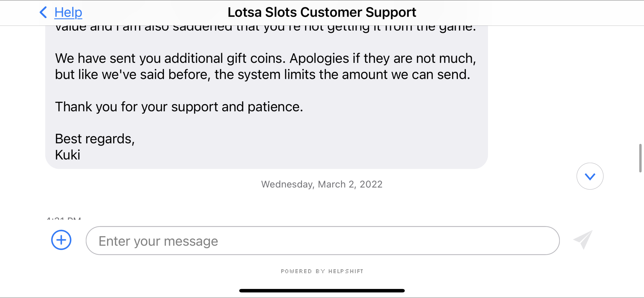This screenshot has width=644, height=298.
Task: Tap the Powered by Helpshift footer
Action: tap(322, 271)
